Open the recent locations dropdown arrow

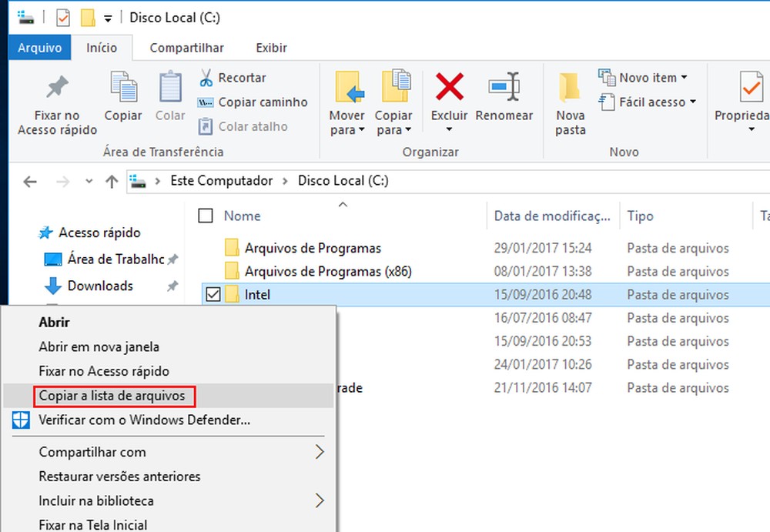coord(89,181)
